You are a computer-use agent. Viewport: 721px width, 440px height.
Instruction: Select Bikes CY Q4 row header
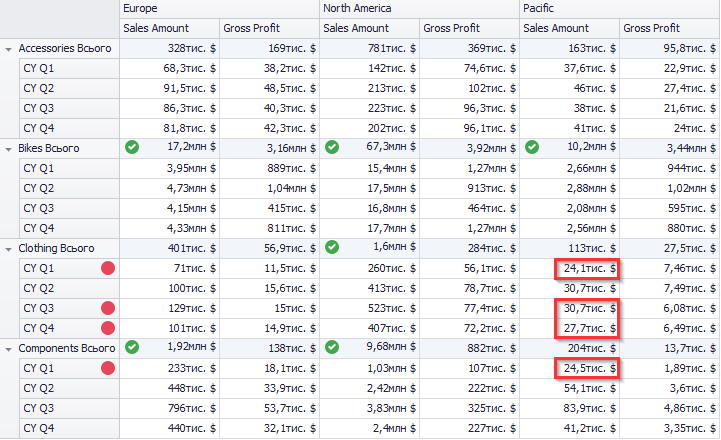click(69, 229)
